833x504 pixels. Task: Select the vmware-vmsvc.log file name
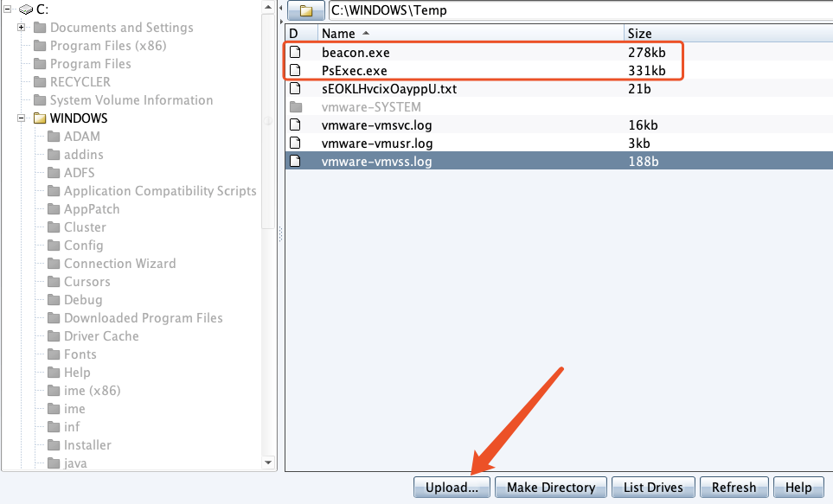point(376,125)
